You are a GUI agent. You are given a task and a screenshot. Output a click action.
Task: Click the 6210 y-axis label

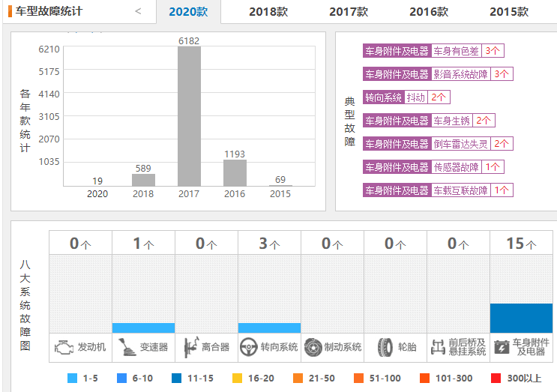point(49,49)
